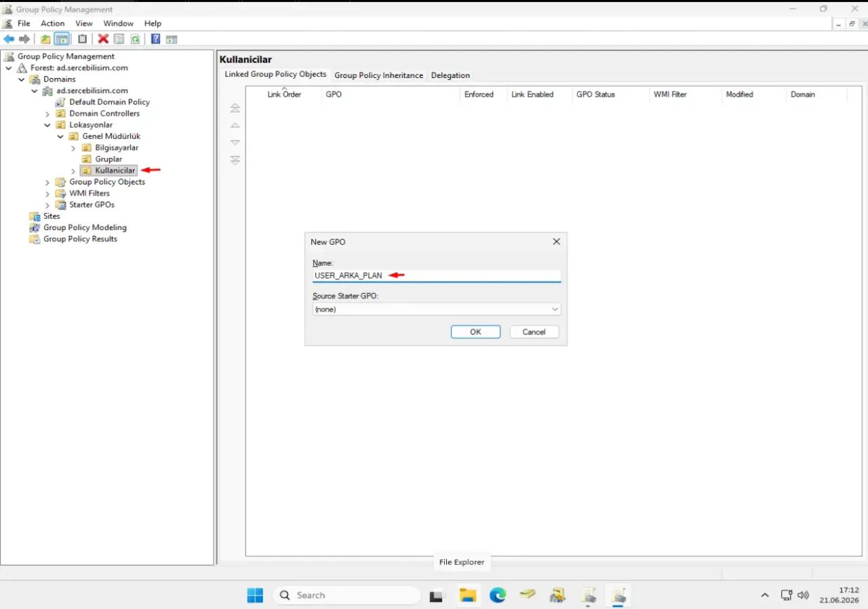This screenshot has width=868, height=609.
Task: Open the Microsoft Edge taskbar icon
Action: tap(498, 595)
